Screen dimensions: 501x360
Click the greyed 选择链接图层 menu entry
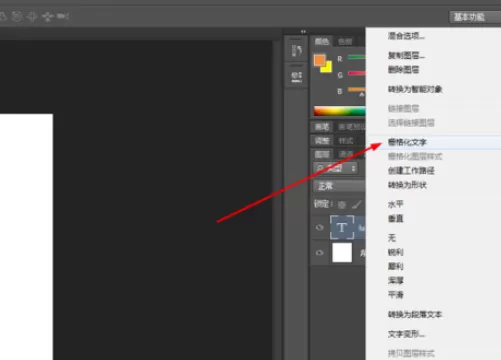(x=411, y=123)
